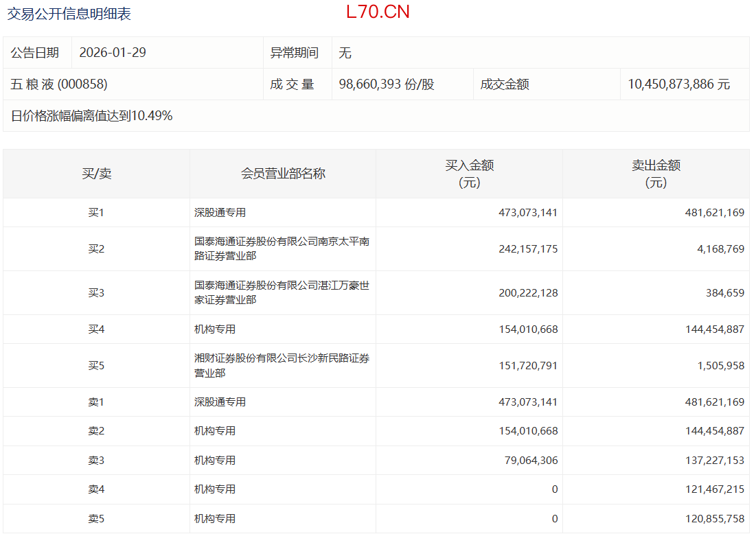Click the 成交金额 value 10,450,873,886 元
756x545 pixels.
[x=678, y=84]
